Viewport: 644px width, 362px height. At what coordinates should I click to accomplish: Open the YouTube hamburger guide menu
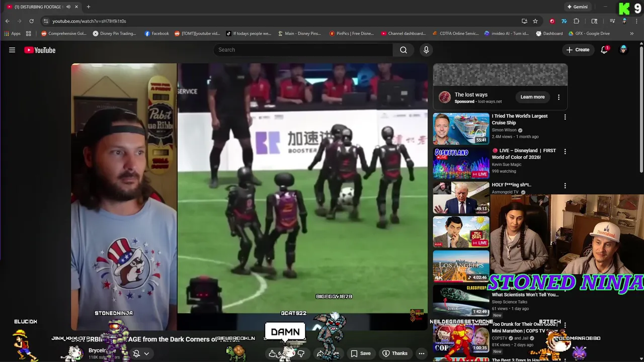pos(12,50)
